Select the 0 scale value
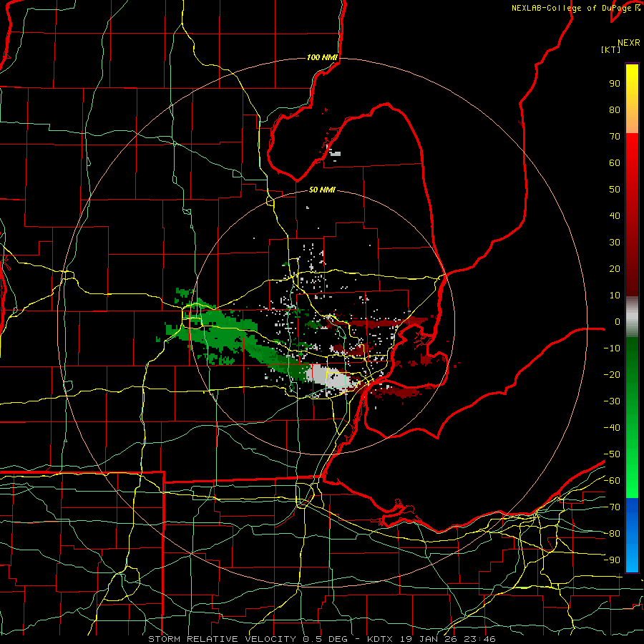The width and height of the screenshot is (644, 644). click(x=618, y=322)
